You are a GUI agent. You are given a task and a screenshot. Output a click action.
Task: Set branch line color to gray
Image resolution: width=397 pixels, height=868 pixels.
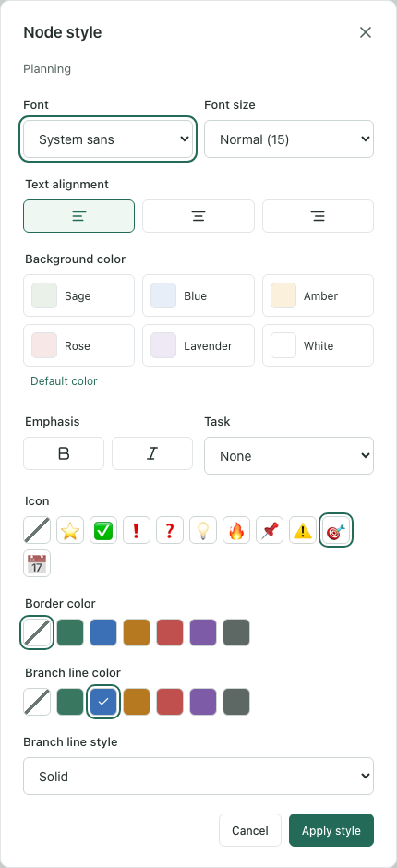click(236, 702)
